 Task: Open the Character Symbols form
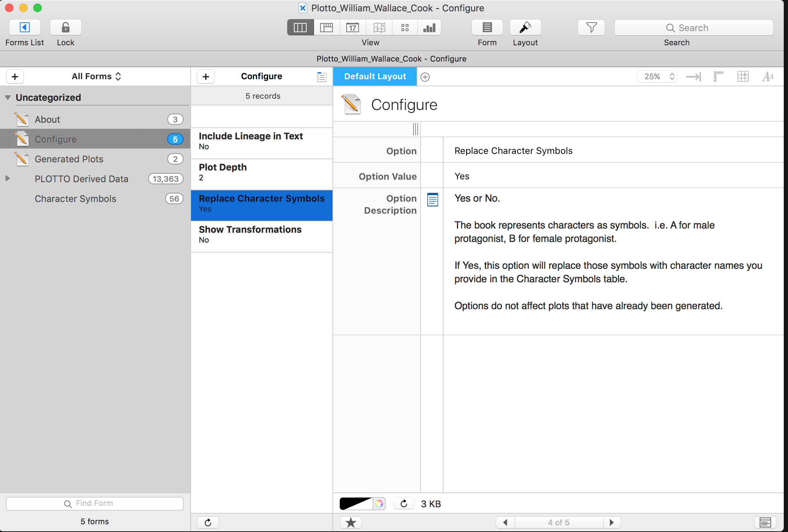coord(95,199)
